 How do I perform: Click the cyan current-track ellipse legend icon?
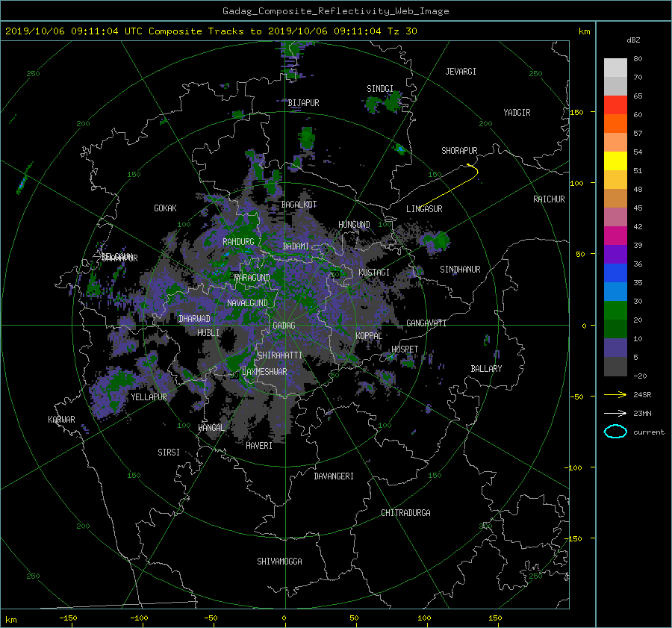click(615, 432)
